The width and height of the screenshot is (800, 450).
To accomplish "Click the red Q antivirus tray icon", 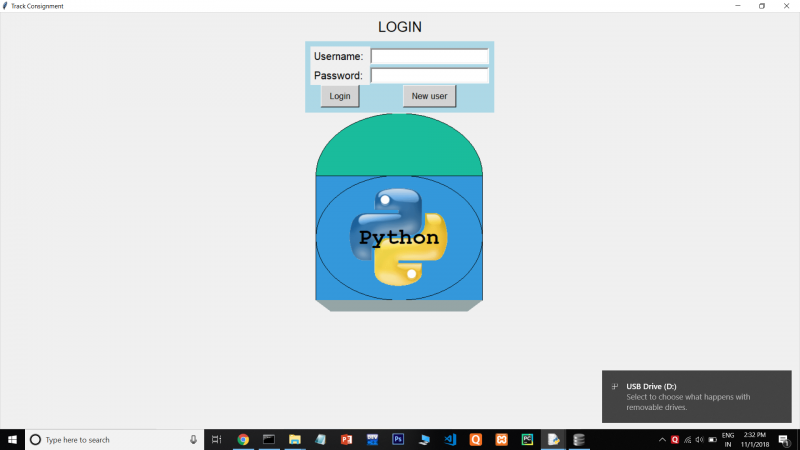I will point(675,439).
